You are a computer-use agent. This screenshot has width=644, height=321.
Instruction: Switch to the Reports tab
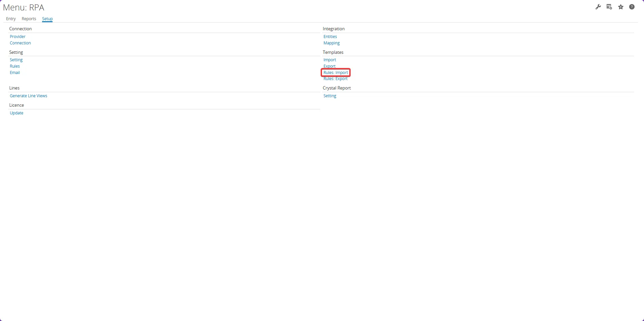coord(29,19)
